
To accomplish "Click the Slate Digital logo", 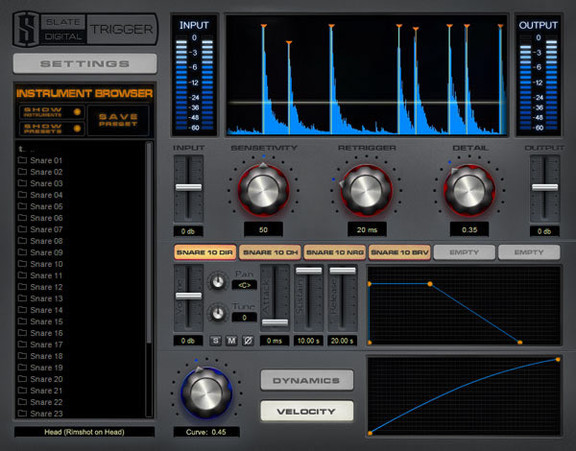I will (85, 29).
